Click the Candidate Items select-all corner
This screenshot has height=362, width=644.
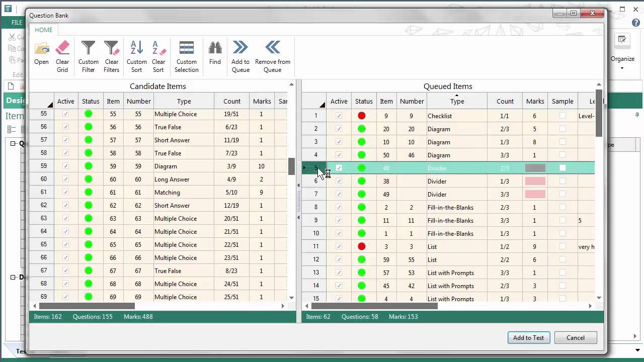coord(42,101)
